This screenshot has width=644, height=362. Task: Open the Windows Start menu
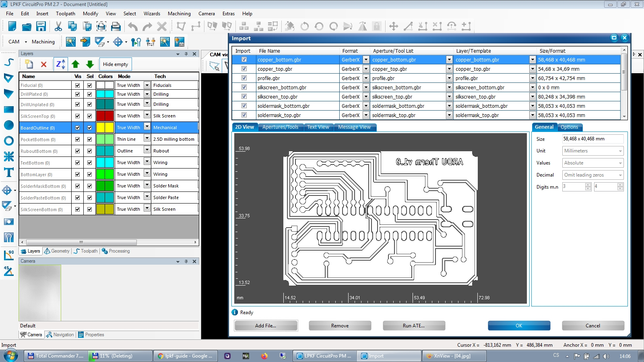click(x=11, y=356)
